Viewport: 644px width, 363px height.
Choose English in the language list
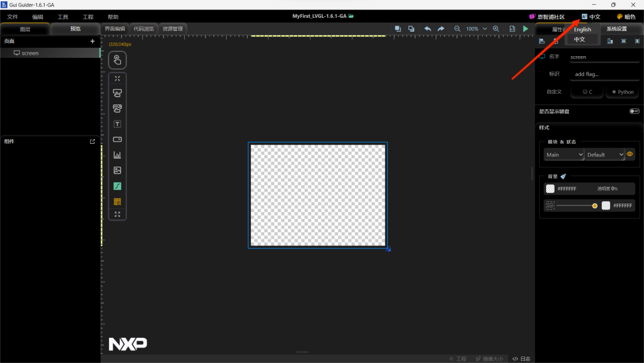[x=583, y=30]
